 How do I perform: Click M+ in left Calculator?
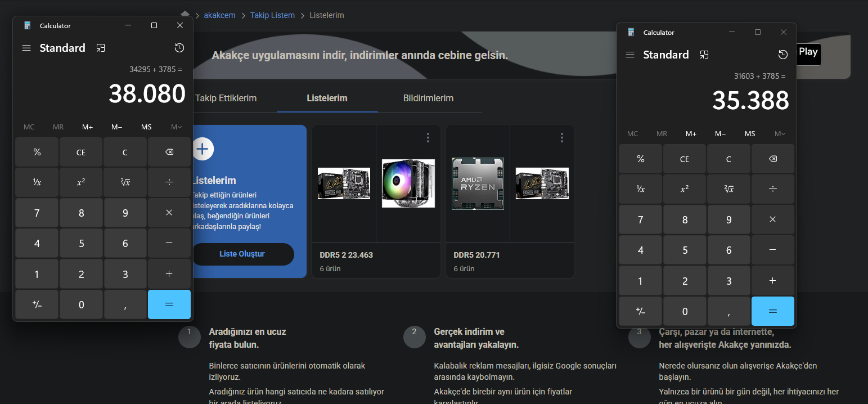[87, 127]
